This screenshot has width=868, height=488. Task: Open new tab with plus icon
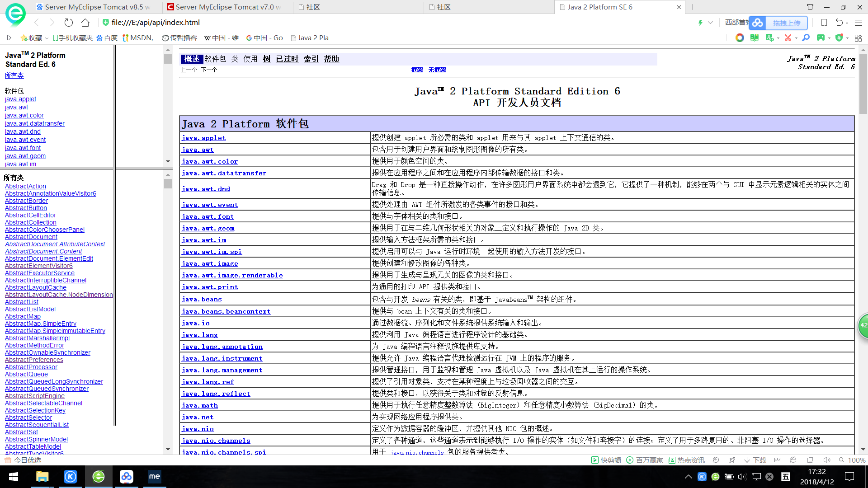[693, 7]
